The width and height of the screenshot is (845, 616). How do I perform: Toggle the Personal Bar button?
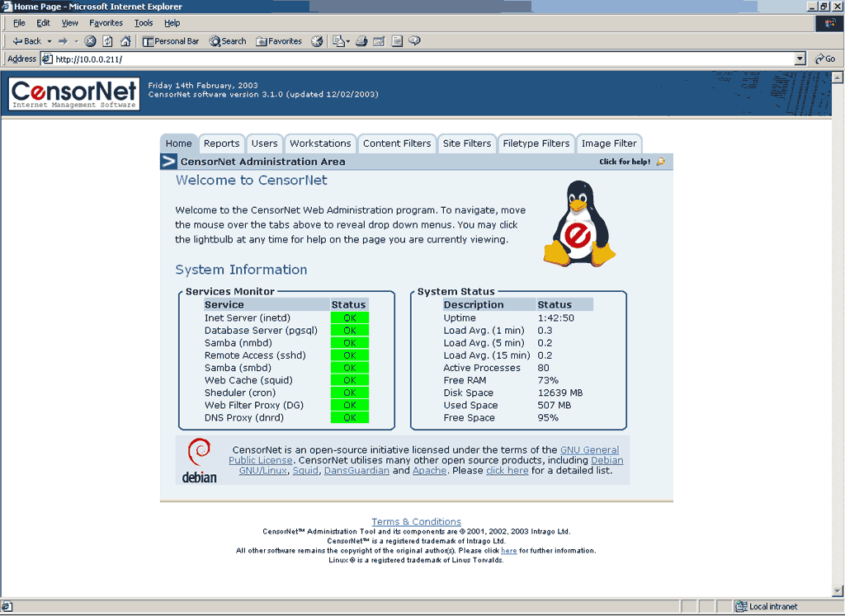[x=171, y=41]
